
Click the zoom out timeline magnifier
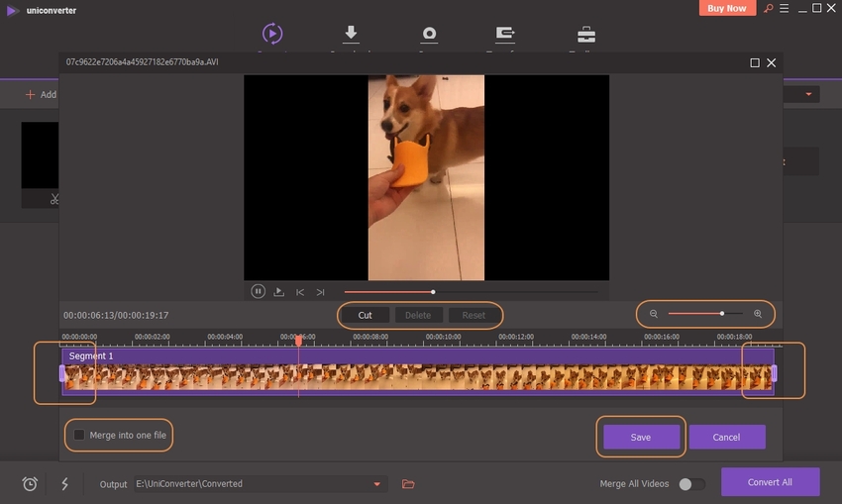pyautogui.click(x=654, y=314)
